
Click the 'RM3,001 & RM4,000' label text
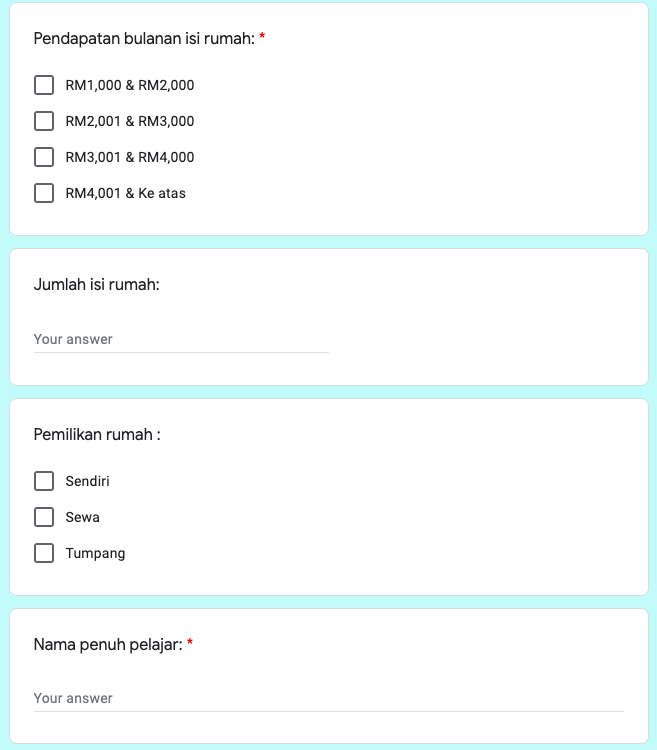tap(130, 157)
